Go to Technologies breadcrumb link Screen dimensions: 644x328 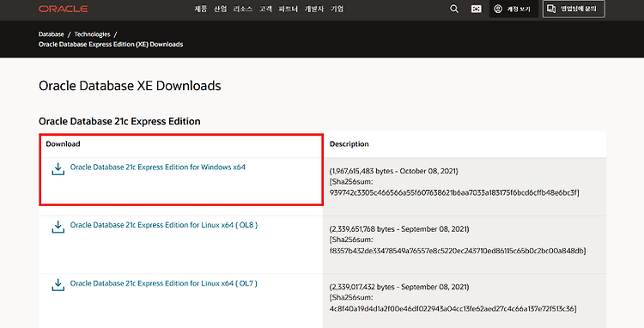(x=93, y=34)
